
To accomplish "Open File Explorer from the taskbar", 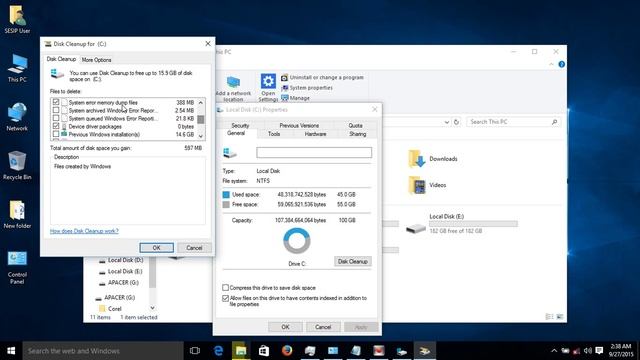I will pos(241,351).
